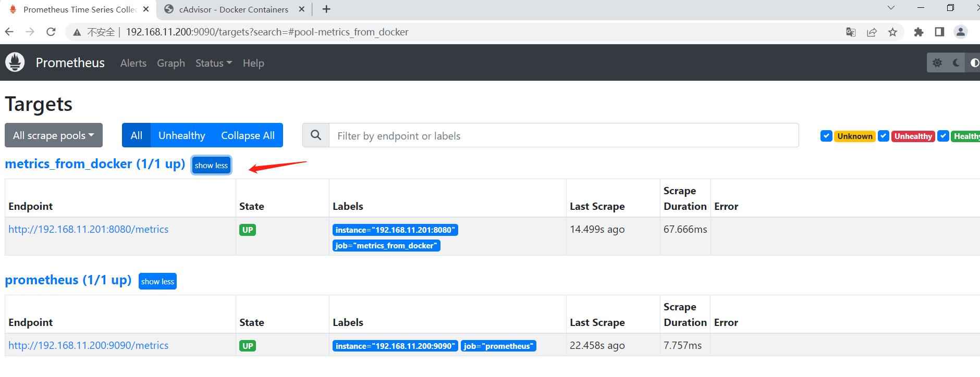
Task: Go back with browser back arrow
Action: tap(9, 32)
